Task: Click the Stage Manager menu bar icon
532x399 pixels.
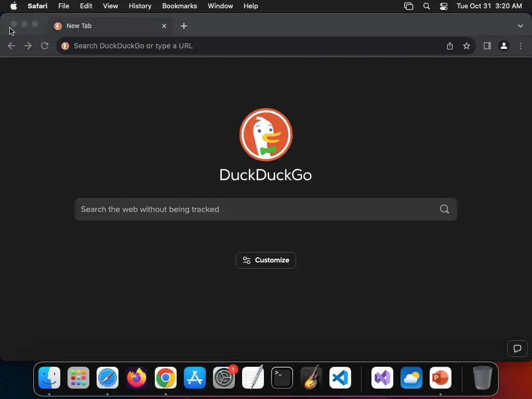Action: point(408,6)
